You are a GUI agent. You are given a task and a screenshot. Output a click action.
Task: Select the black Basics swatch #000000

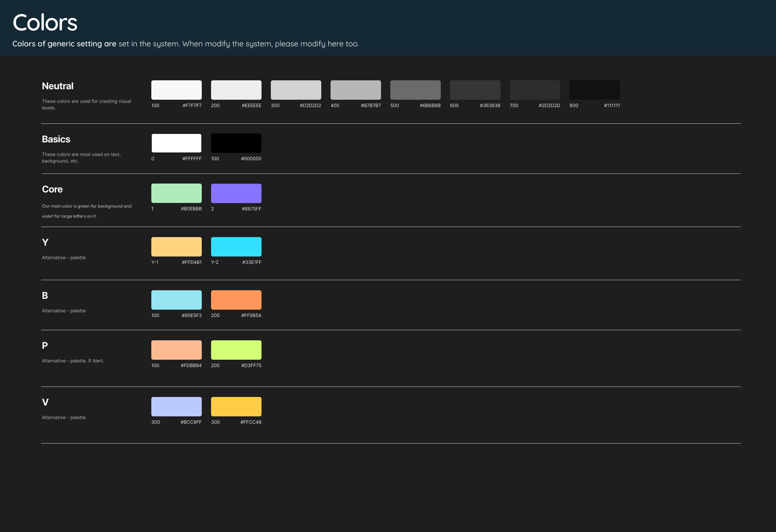coord(236,143)
